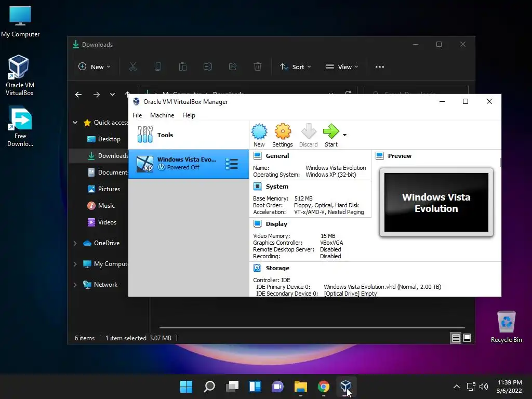Open the Windows Start menu on taskbar
Image resolution: width=532 pixels, height=399 pixels.
click(186, 387)
